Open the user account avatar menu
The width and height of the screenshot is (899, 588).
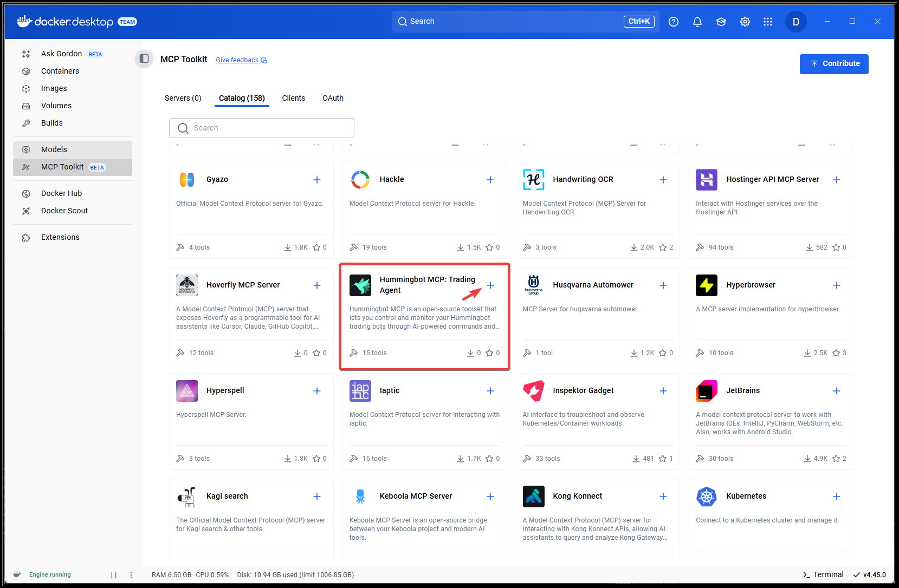795,22
